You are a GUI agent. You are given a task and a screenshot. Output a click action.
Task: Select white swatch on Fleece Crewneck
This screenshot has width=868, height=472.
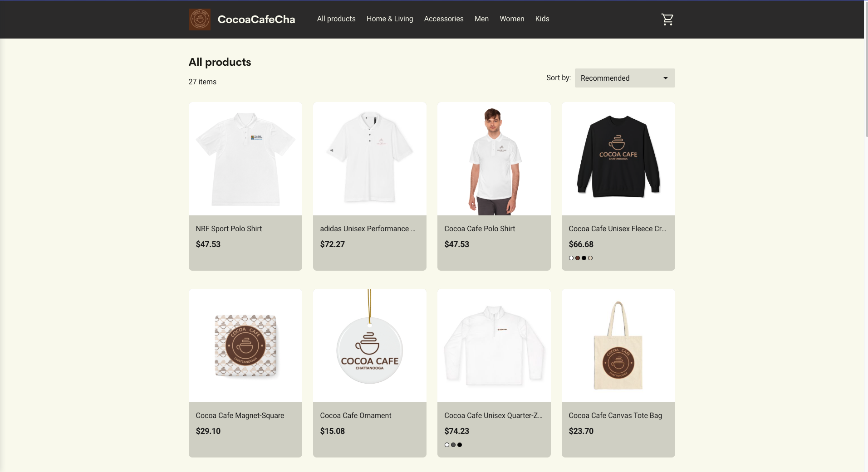coord(571,258)
